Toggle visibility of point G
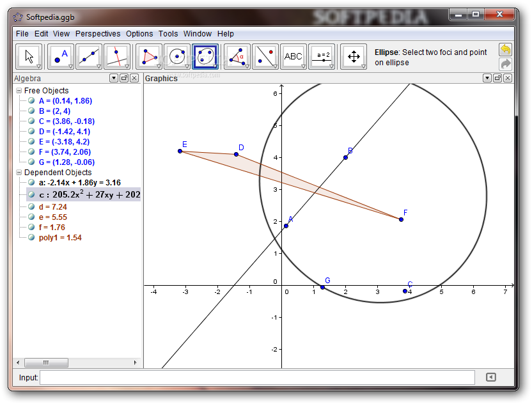Screen dimensions: 532x404 pos(31,162)
